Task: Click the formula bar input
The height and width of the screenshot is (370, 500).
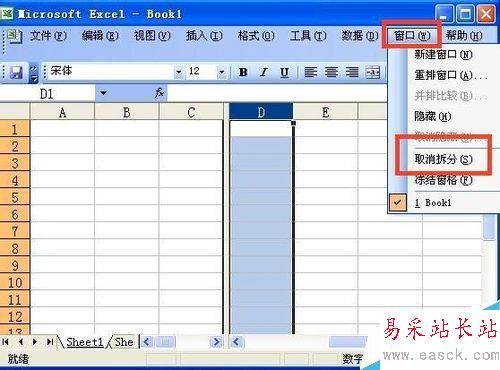Action: [277, 93]
